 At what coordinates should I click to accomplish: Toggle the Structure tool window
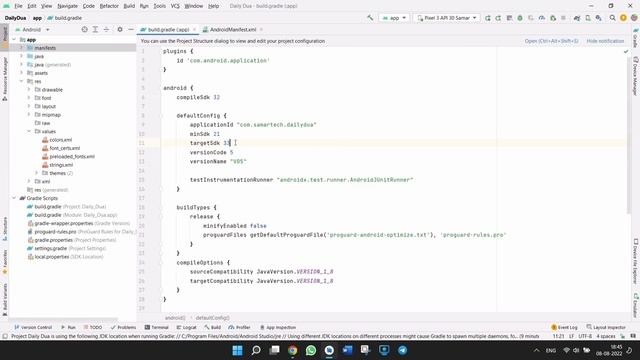pos(4,229)
